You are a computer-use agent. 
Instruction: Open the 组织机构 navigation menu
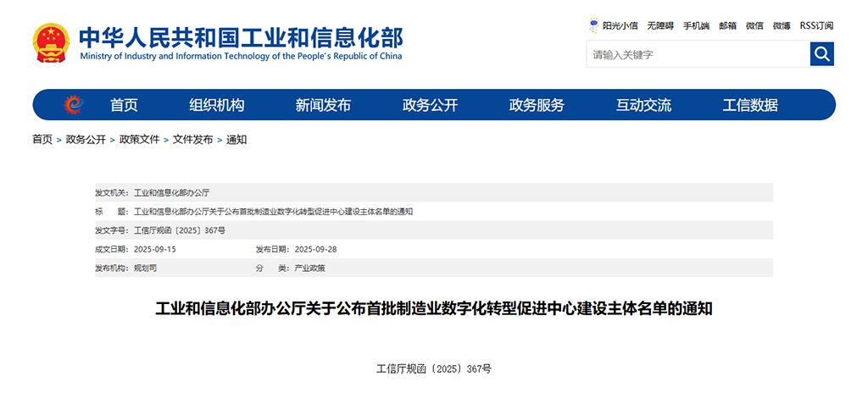coord(216,105)
